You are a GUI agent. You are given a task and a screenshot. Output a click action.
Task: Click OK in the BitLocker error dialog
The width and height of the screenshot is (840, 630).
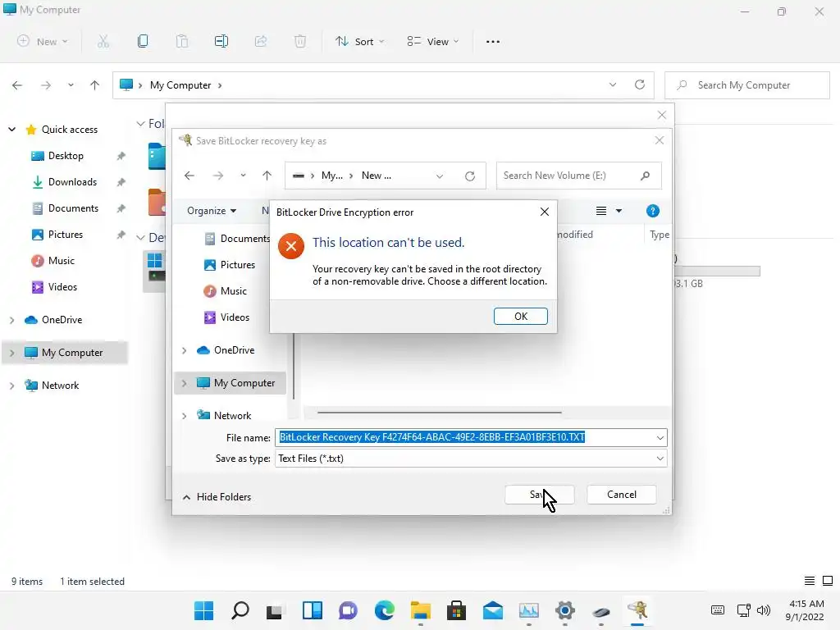[x=520, y=316]
